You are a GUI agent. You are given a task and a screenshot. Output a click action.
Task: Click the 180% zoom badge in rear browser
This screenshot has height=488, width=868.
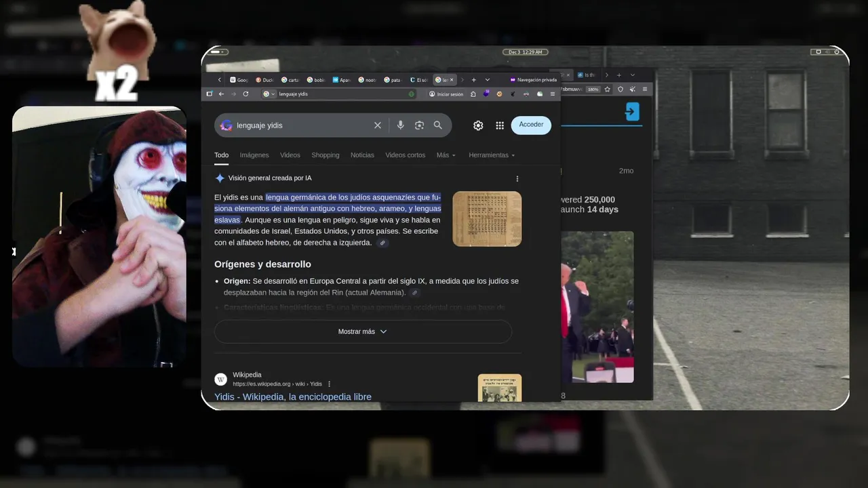pyautogui.click(x=593, y=89)
